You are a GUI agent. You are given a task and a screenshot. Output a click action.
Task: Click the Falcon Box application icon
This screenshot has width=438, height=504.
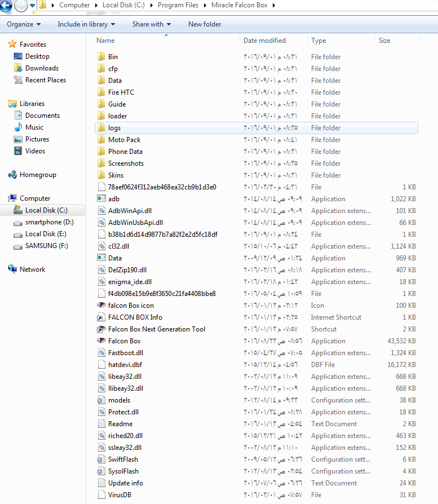click(x=101, y=341)
